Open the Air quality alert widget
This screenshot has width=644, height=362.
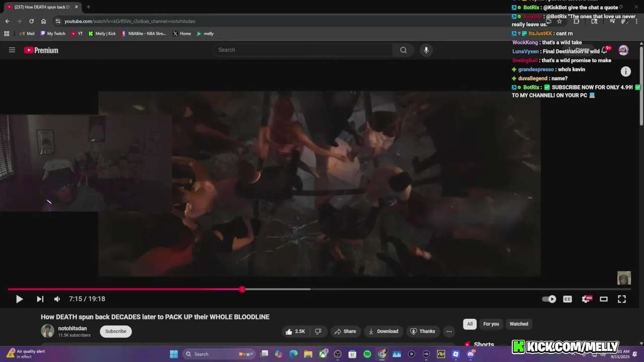coord(26,354)
